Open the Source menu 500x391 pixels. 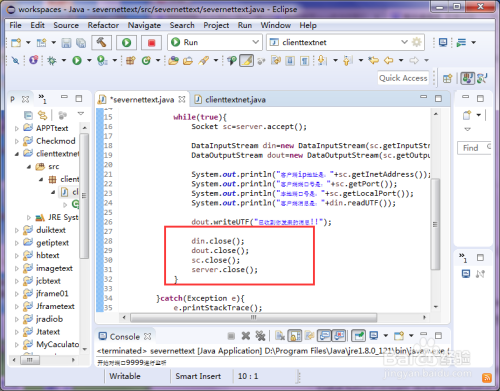[66, 25]
